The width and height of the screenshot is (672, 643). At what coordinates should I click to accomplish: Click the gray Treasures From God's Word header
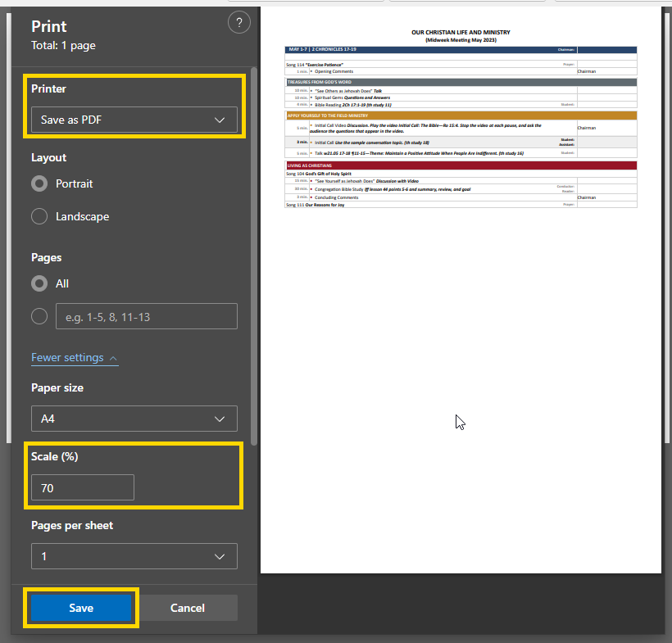click(x=461, y=83)
